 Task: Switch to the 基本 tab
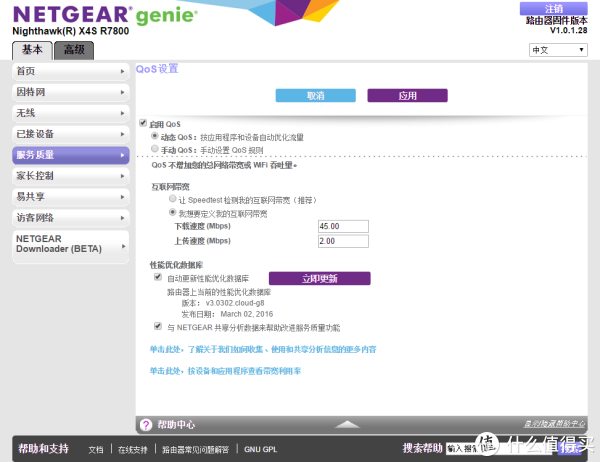(32, 51)
